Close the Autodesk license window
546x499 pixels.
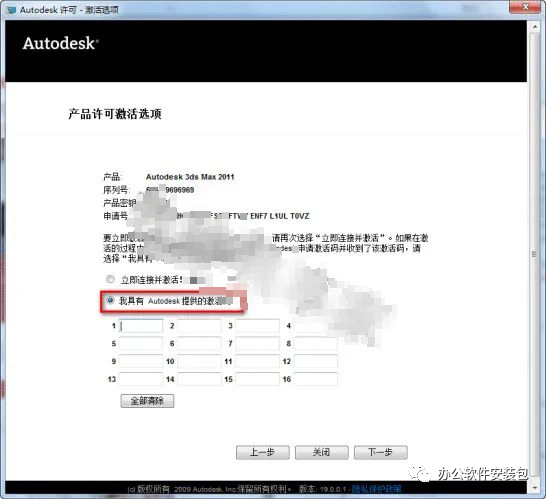(526, 7)
